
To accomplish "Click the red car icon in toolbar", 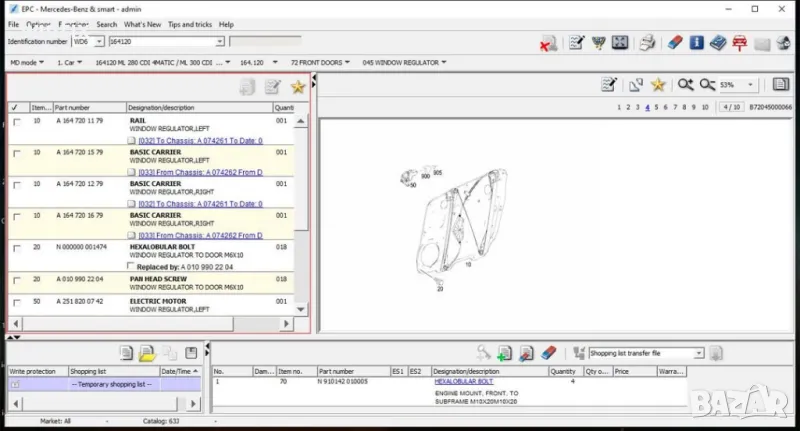I will pos(740,43).
